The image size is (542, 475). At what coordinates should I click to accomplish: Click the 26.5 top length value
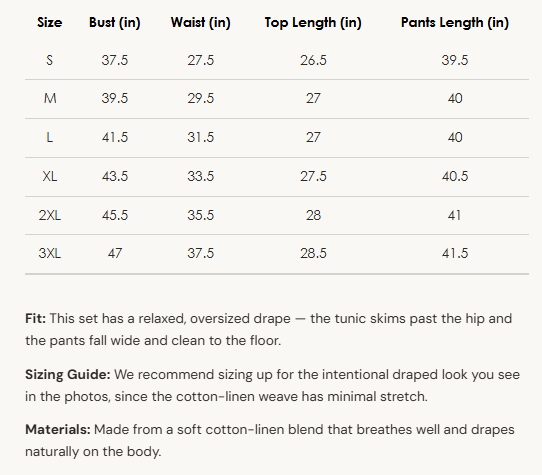click(x=313, y=60)
